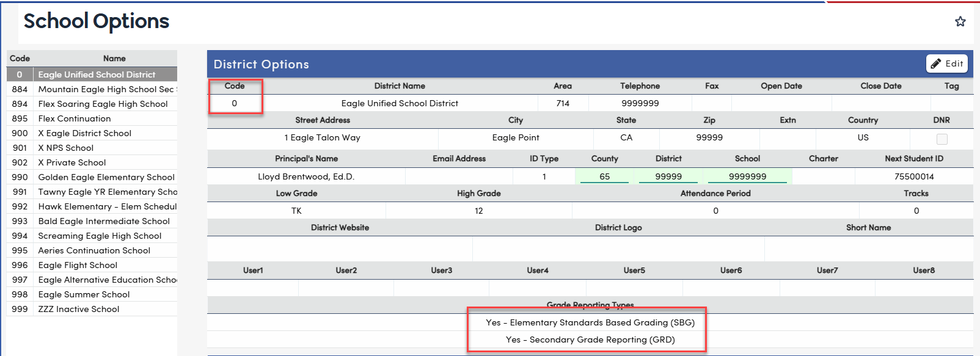Click the District Options panel title
Image resolution: width=980 pixels, height=356 pixels.
click(x=261, y=64)
